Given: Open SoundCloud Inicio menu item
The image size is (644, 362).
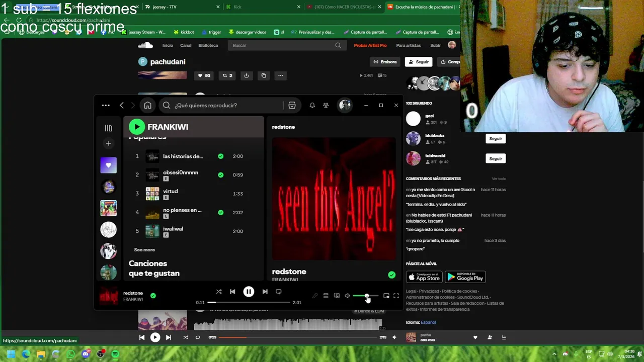Looking at the screenshot, I should coord(168,45).
